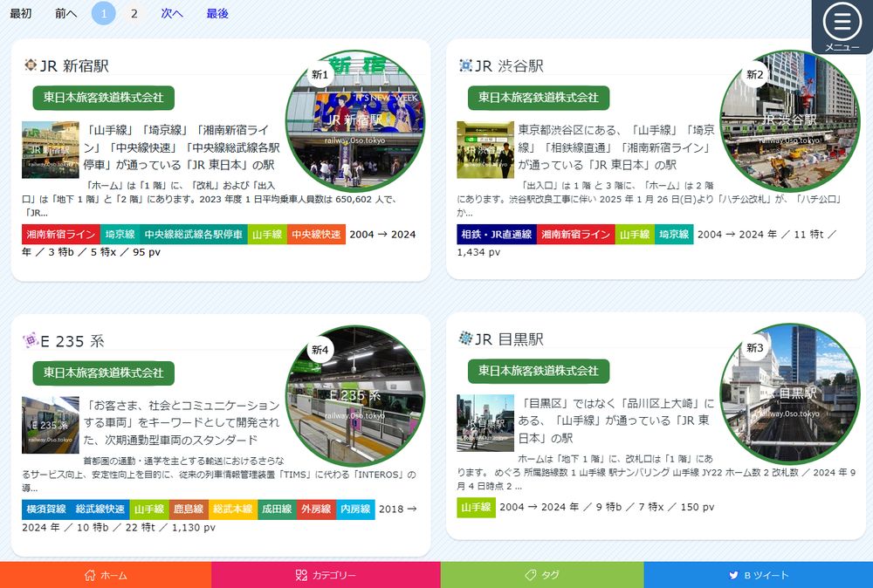Select 鹿島線 tag
The image size is (873, 588).
[189, 509]
